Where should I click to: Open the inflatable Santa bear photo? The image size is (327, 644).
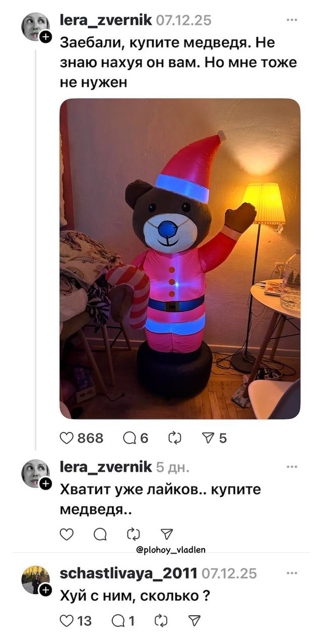click(x=180, y=259)
